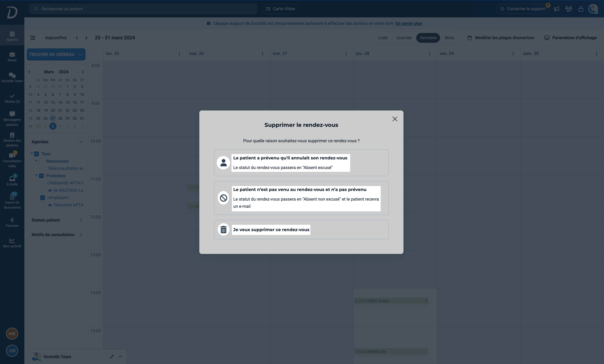Viewport: 604px width, 364px height.
Task: Go to next week arrow
Action: click(86, 38)
